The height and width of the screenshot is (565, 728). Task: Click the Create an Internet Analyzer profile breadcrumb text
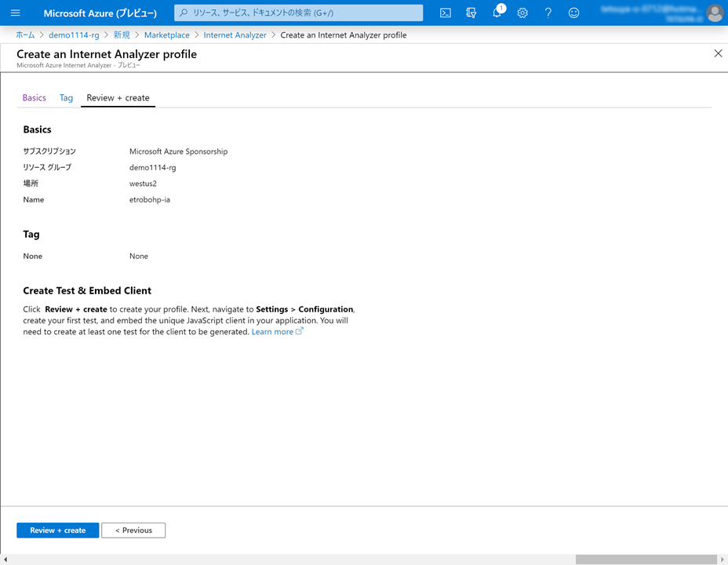[x=344, y=35]
